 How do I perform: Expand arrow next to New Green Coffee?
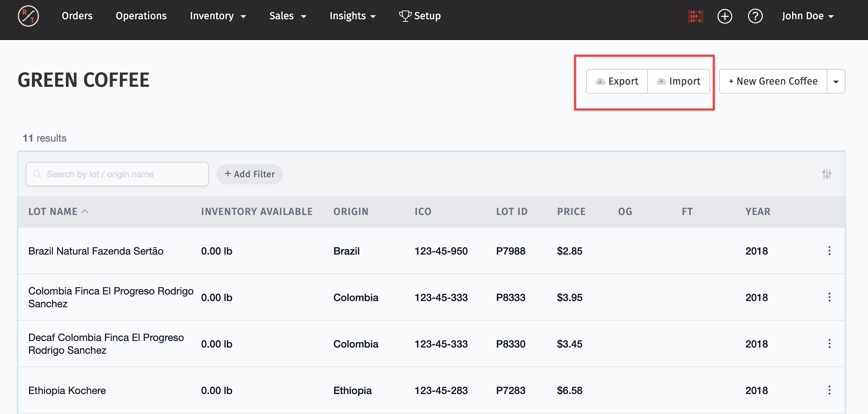[x=836, y=81]
